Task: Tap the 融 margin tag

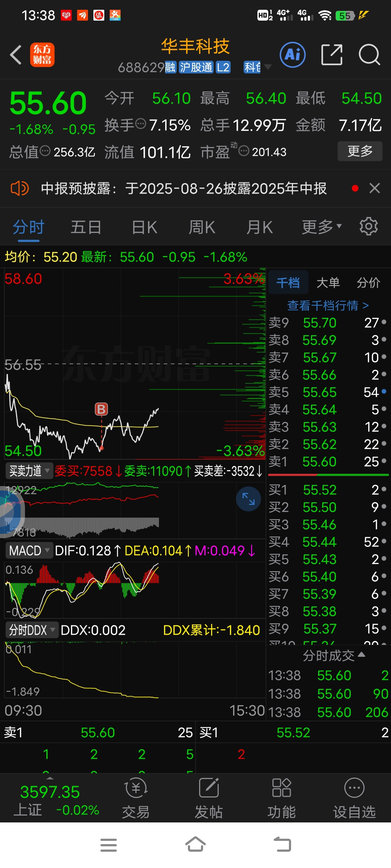Action: 171,67
